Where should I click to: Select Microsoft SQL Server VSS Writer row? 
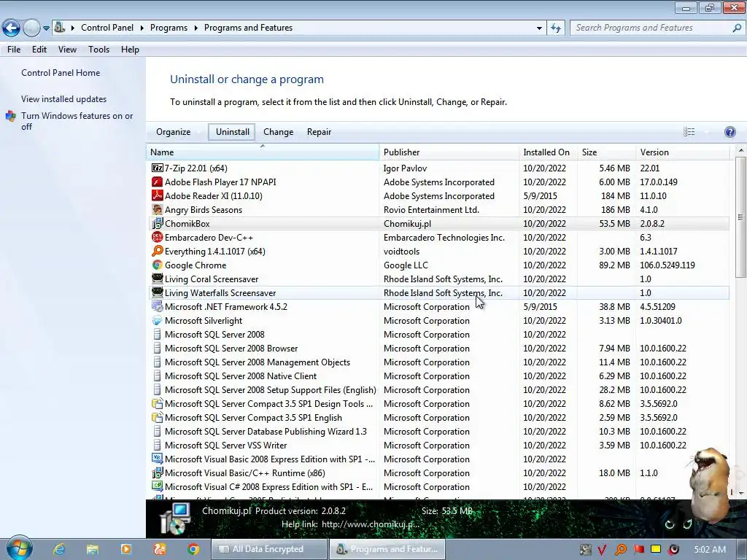coord(438,446)
